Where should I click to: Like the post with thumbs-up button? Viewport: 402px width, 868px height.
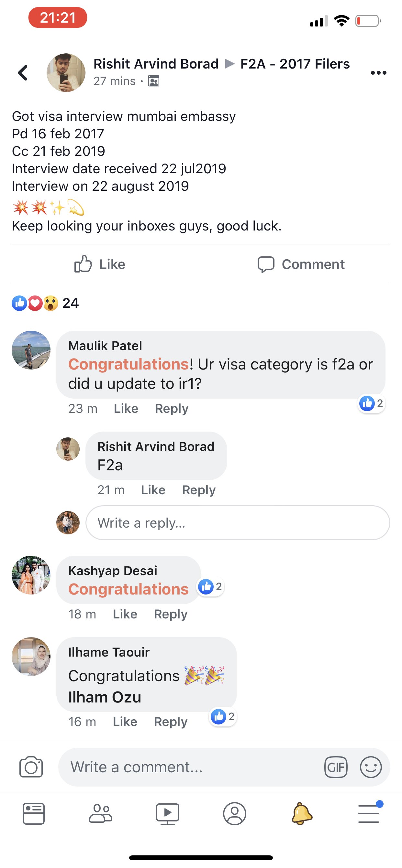pyautogui.click(x=100, y=264)
